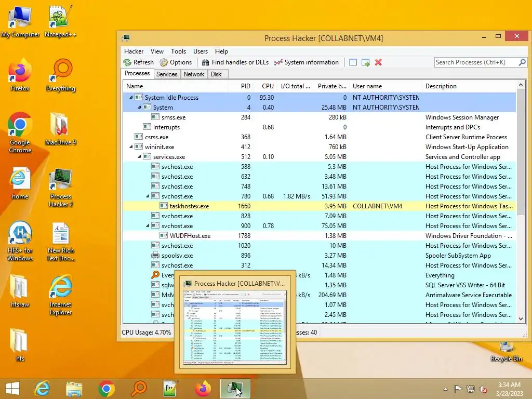Open the View menu

click(157, 51)
